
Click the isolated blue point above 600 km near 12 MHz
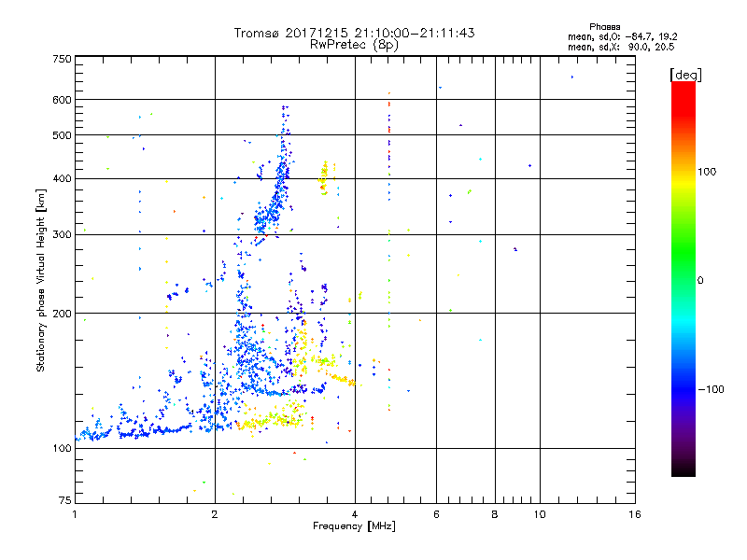pyautogui.click(x=572, y=77)
